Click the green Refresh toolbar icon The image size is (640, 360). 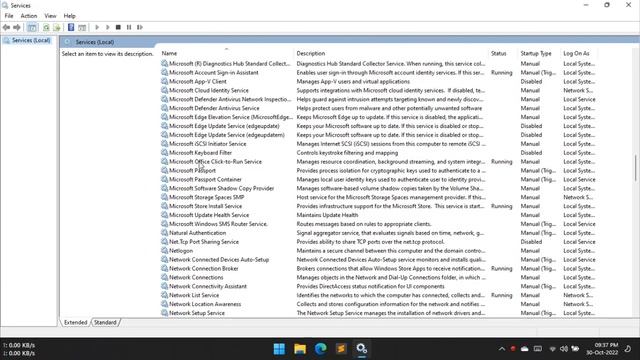(46, 27)
